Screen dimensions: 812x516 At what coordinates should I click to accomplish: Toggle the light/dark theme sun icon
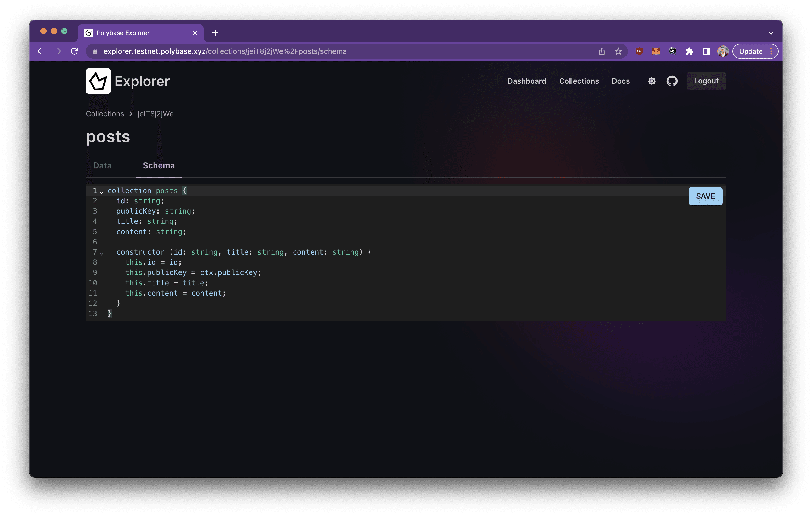tap(651, 81)
